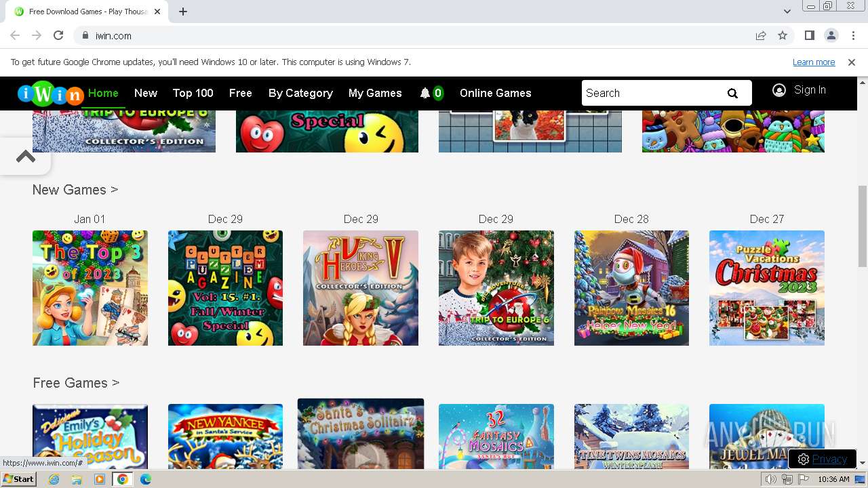
Task: Open the Privacy settings button
Action: point(823,459)
